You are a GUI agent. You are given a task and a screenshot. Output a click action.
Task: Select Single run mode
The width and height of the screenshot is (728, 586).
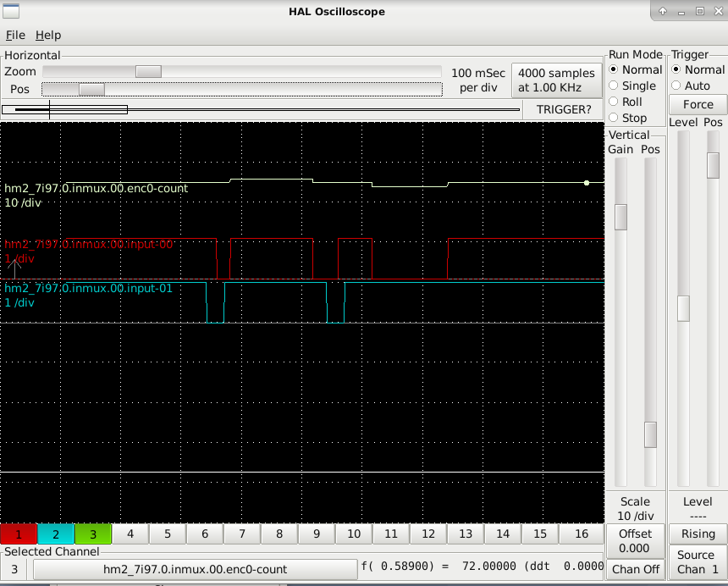631,86
